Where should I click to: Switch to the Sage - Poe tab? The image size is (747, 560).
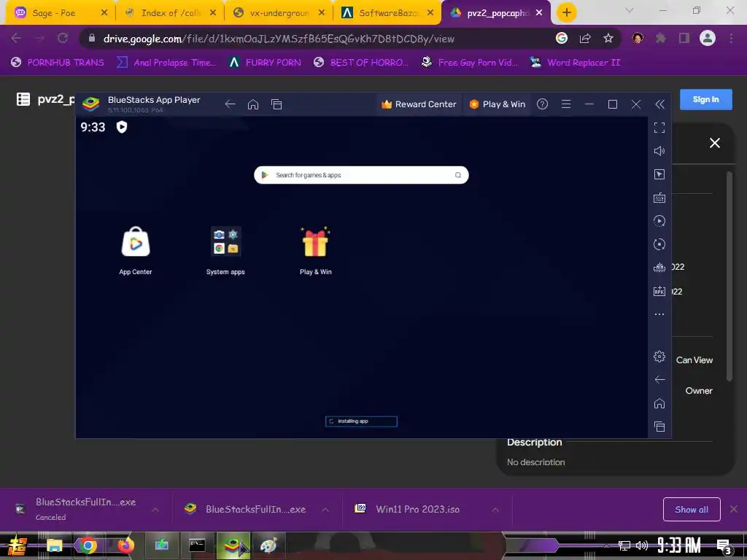[60, 13]
